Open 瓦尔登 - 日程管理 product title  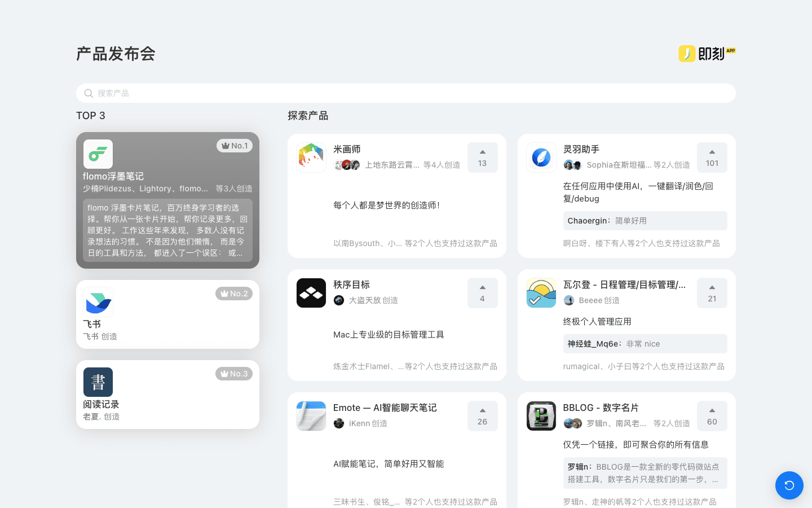tap(624, 284)
